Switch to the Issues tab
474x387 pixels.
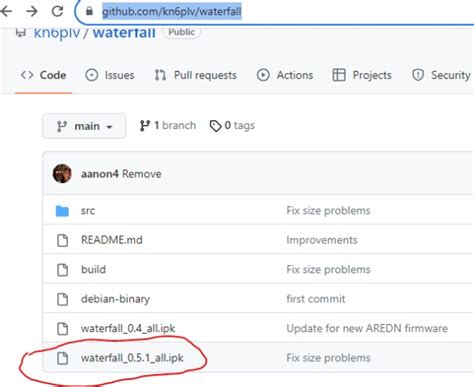tap(110, 75)
